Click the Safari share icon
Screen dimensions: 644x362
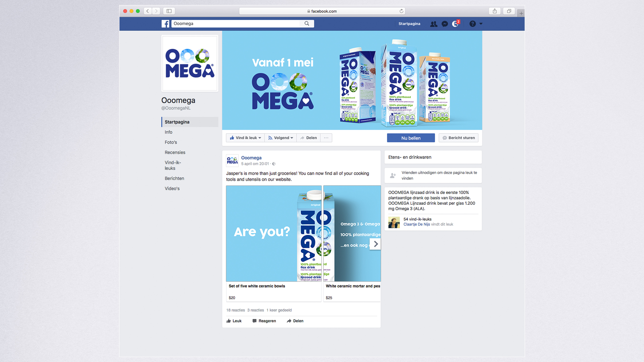(x=495, y=11)
